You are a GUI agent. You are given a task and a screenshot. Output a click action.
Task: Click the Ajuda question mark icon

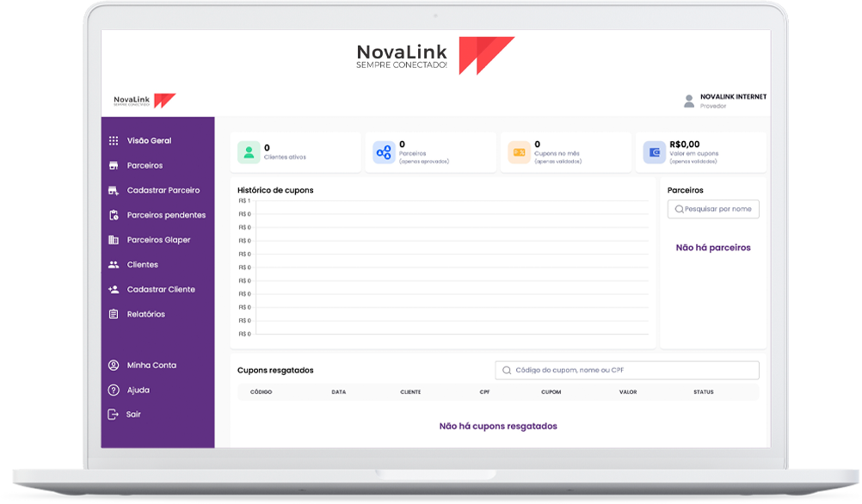(114, 390)
